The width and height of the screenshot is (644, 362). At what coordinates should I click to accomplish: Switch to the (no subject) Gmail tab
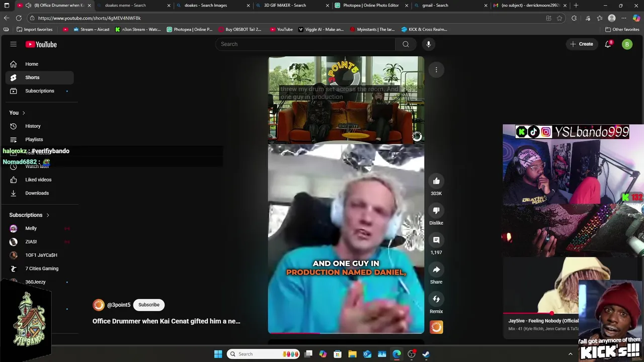tap(530, 6)
